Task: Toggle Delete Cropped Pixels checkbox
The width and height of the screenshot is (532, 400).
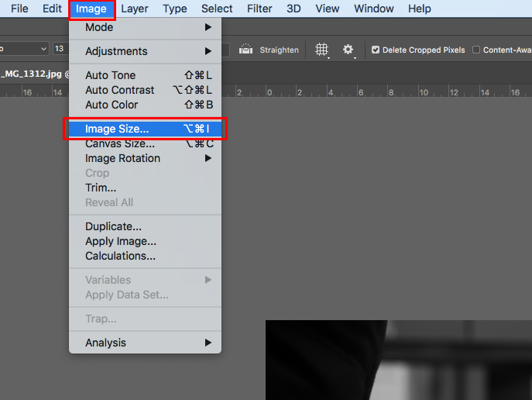Action: click(376, 50)
